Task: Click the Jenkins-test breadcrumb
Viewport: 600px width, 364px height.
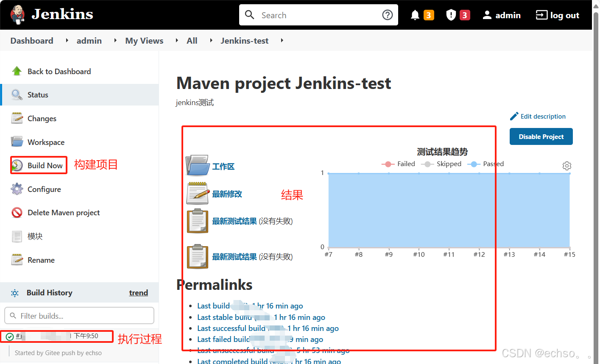Action: [245, 41]
